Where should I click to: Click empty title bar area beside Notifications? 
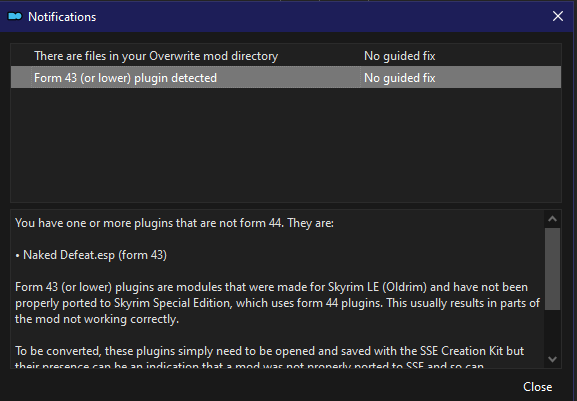pyautogui.click(x=320, y=17)
